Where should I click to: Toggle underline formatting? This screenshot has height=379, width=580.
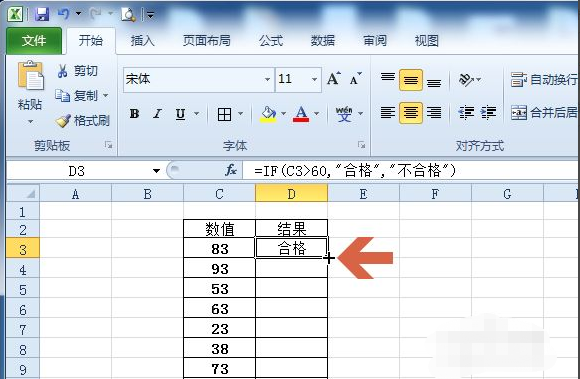click(180, 114)
